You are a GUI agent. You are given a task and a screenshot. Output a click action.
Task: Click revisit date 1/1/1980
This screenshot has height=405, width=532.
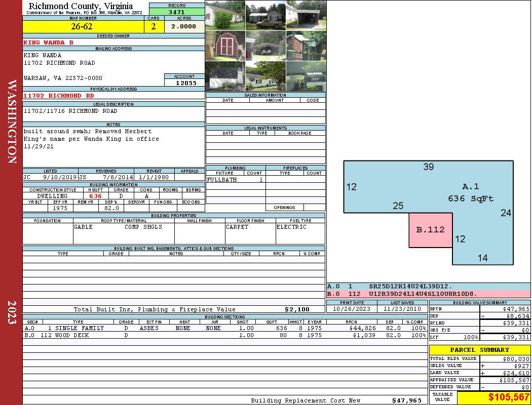pos(154,177)
